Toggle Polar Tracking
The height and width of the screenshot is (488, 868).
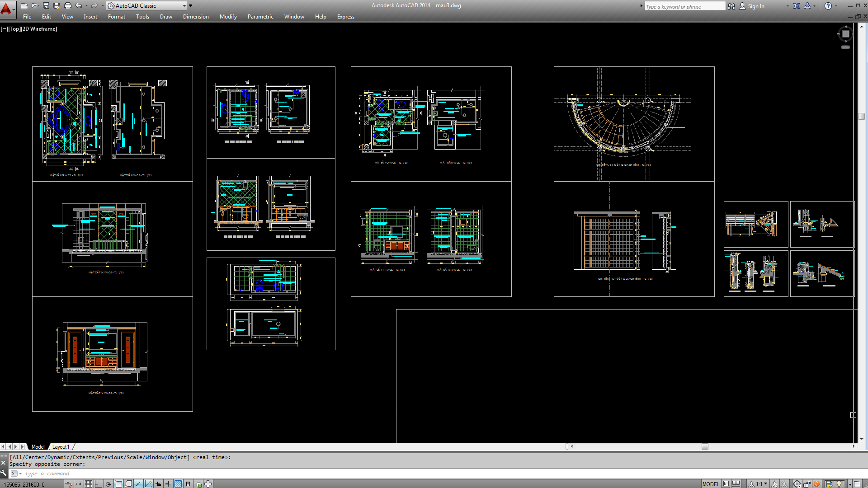click(109, 483)
